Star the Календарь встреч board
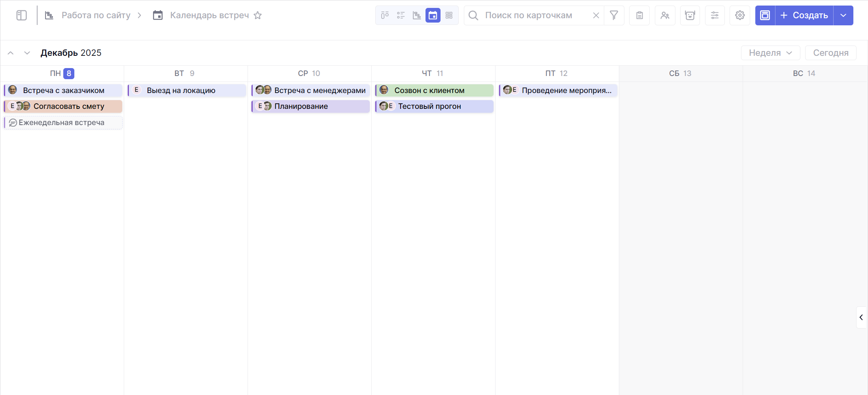Screen dimensions: 868x395 click(258, 15)
